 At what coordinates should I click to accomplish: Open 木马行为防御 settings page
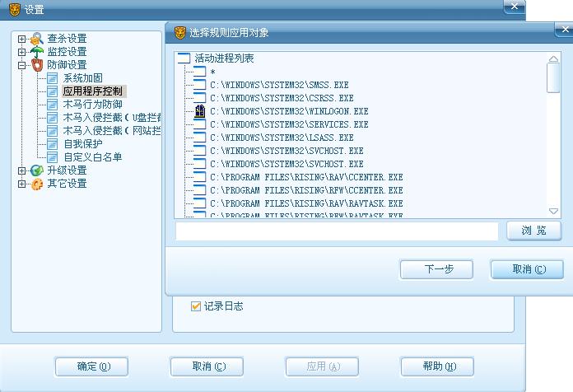[93, 105]
